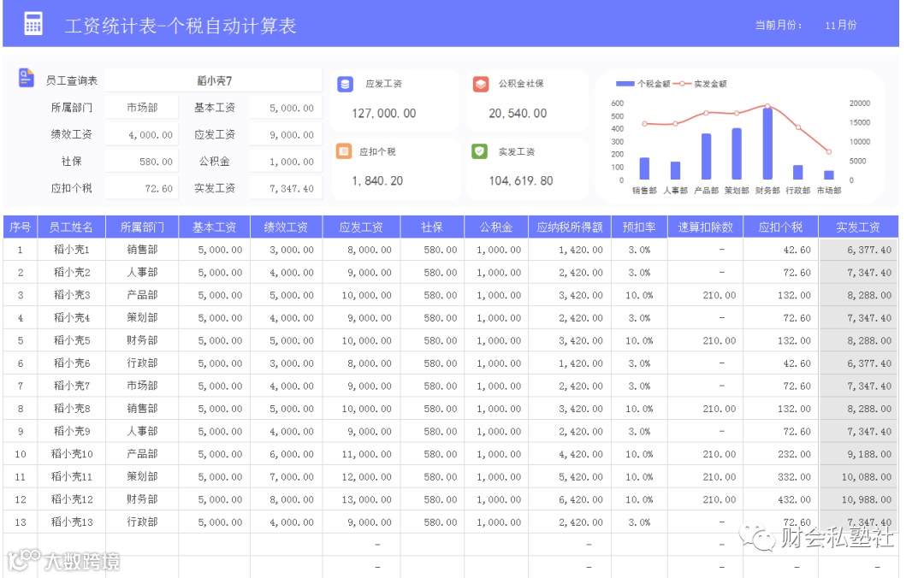The image size is (924, 578).
Task: Click the 员工查询表 label
Action: [71, 80]
